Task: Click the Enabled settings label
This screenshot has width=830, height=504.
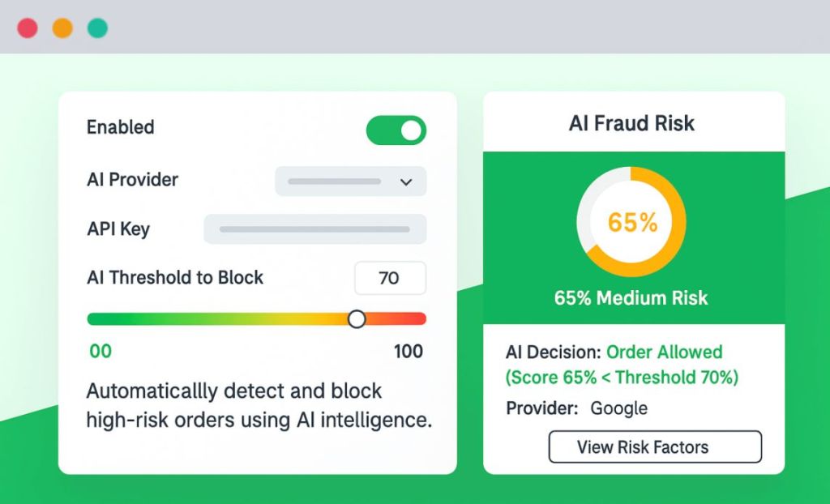Action: 120,127
